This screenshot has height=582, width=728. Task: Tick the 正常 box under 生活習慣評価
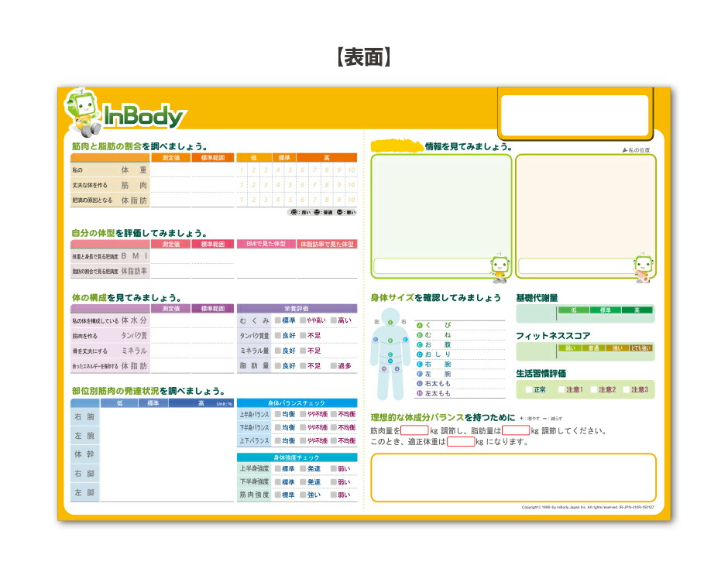click(528, 389)
